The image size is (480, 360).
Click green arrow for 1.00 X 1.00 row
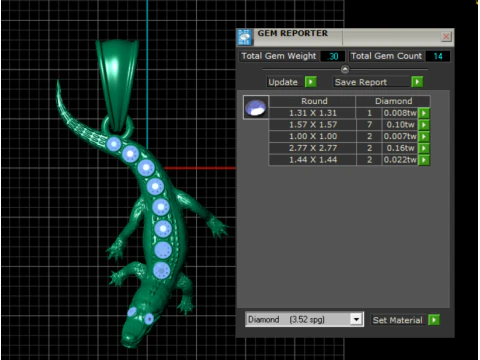pos(424,136)
